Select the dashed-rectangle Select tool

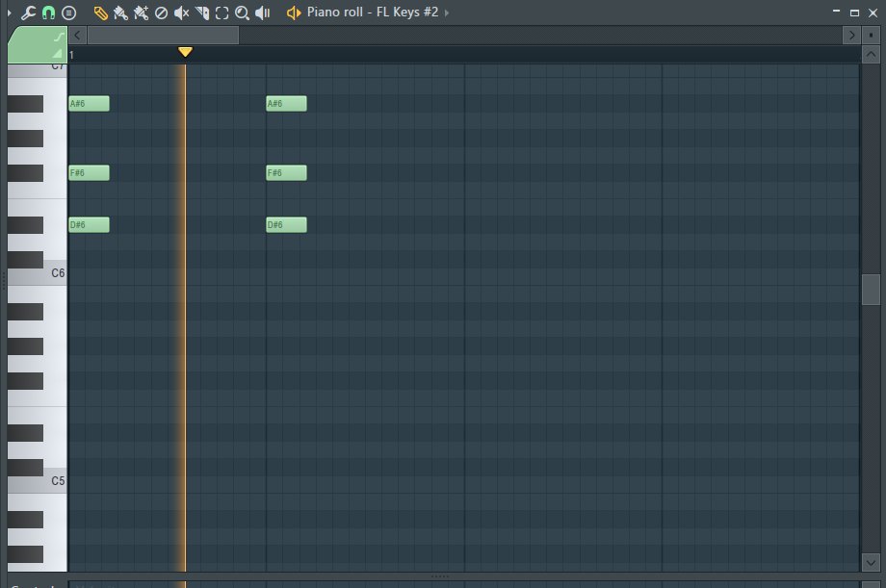222,13
